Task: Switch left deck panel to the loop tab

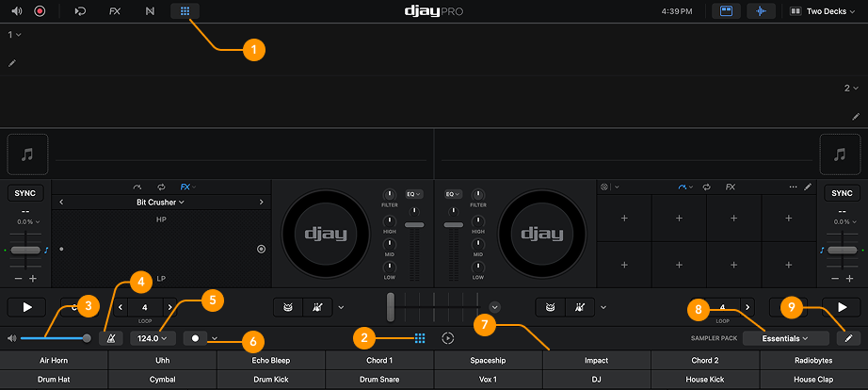Action: click(x=162, y=187)
